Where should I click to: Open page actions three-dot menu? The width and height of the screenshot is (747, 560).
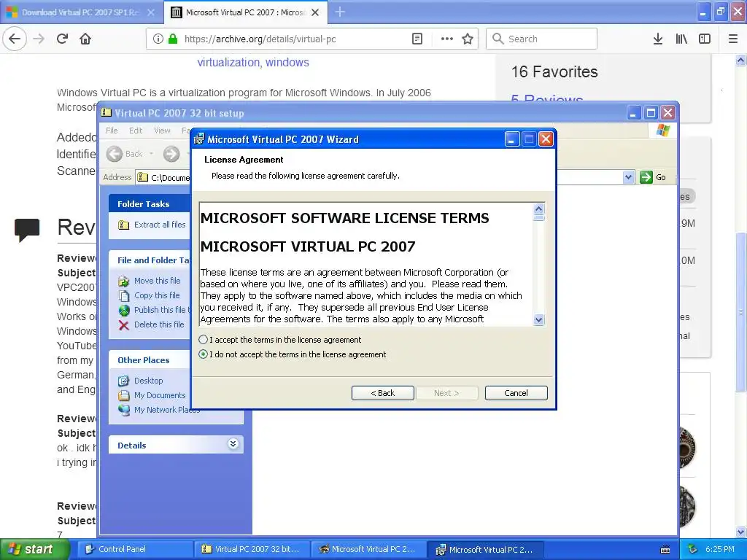click(x=447, y=39)
